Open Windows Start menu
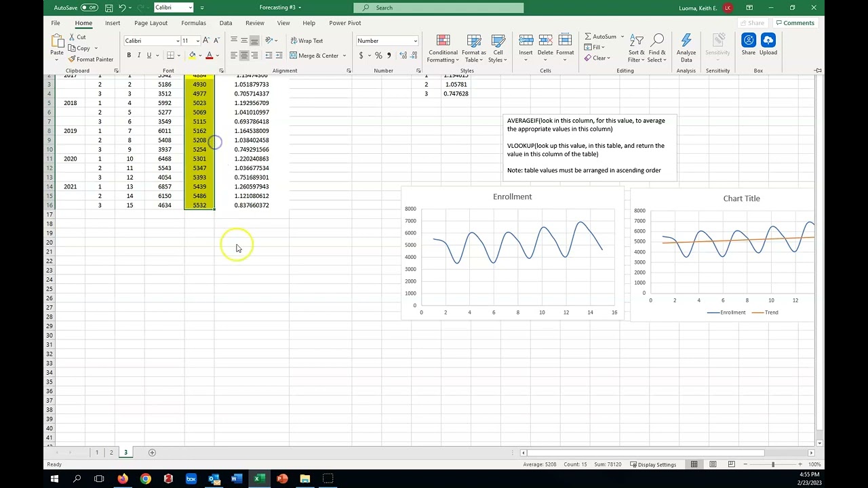 pos(54,479)
